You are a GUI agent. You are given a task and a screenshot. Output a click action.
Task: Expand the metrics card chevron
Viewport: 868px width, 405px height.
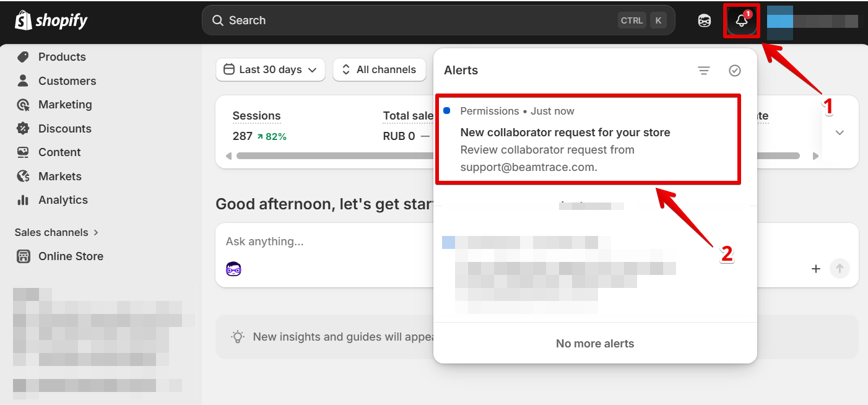840,133
